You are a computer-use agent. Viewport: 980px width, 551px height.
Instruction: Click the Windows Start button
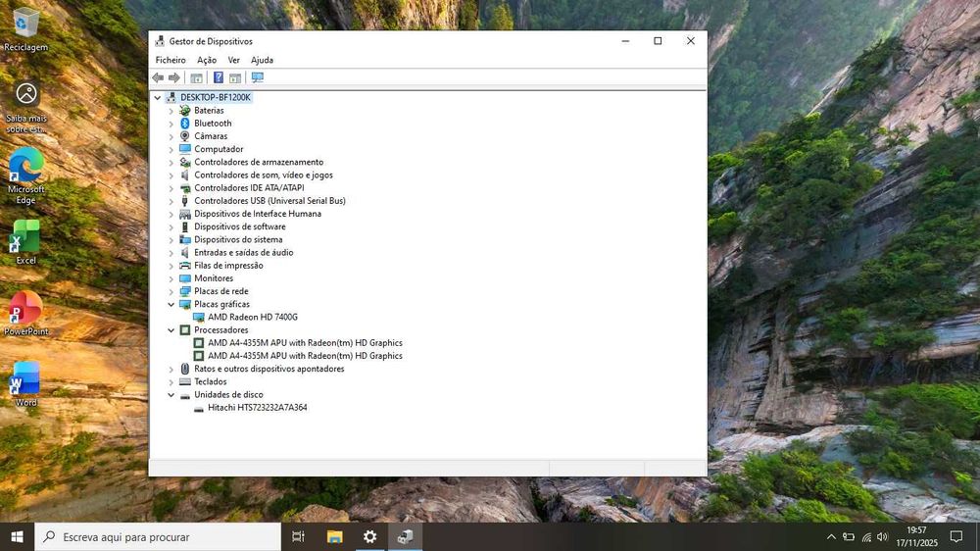17,536
